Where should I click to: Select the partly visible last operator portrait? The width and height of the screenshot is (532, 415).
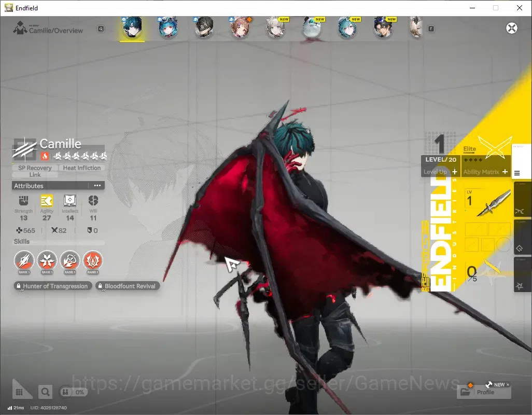(x=416, y=27)
